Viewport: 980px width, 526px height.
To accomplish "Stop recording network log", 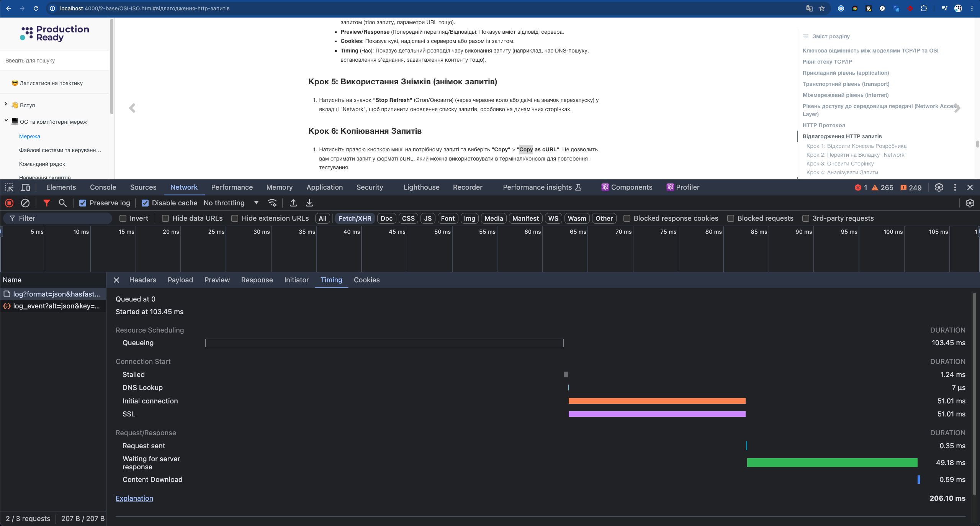I will click(9, 203).
